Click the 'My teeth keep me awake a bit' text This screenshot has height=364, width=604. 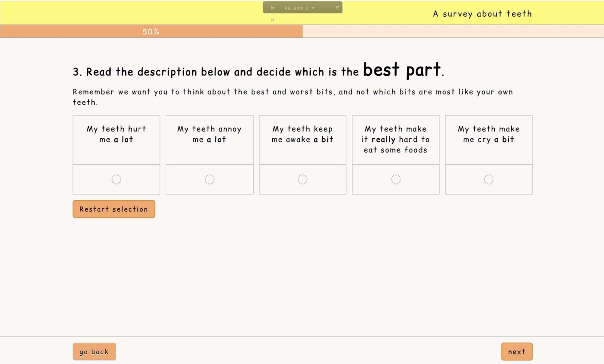(303, 134)
